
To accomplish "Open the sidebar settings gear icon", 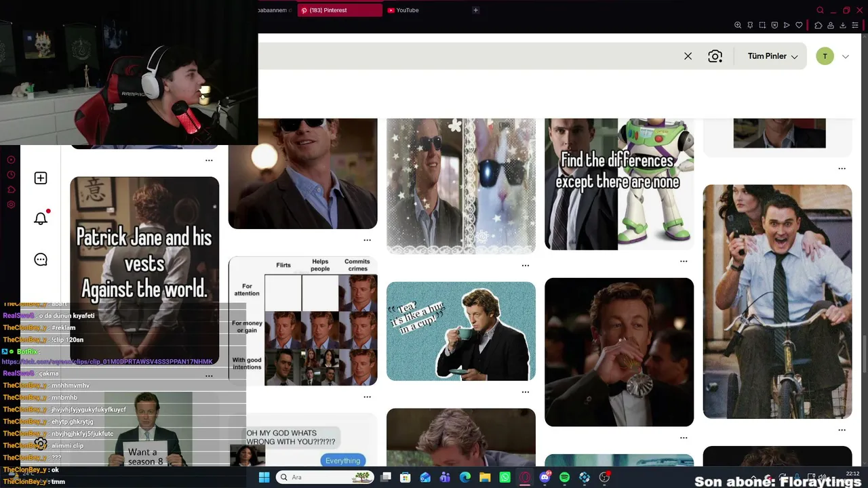I will click(11, 205).
